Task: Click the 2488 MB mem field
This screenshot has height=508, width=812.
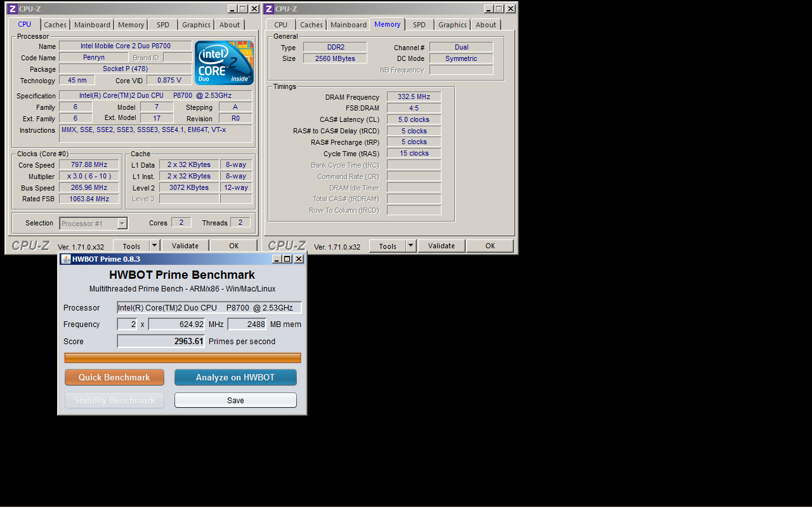Action: click(247, 324)
